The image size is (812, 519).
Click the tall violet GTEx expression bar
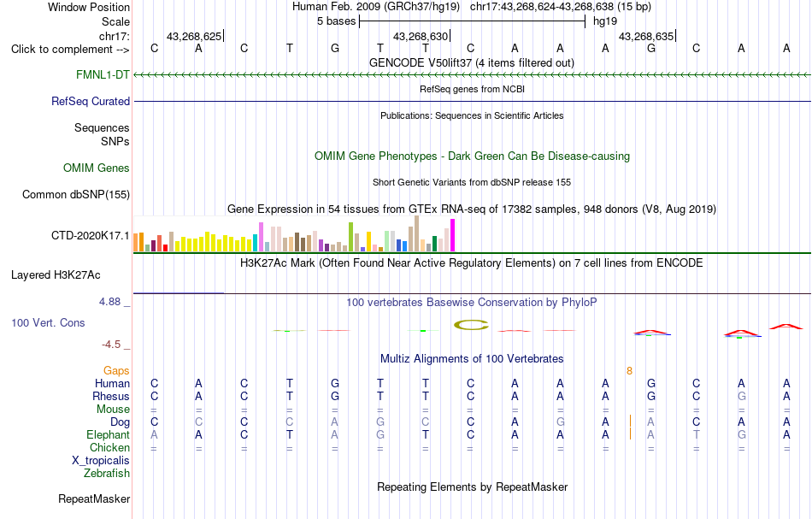(261, 237)
